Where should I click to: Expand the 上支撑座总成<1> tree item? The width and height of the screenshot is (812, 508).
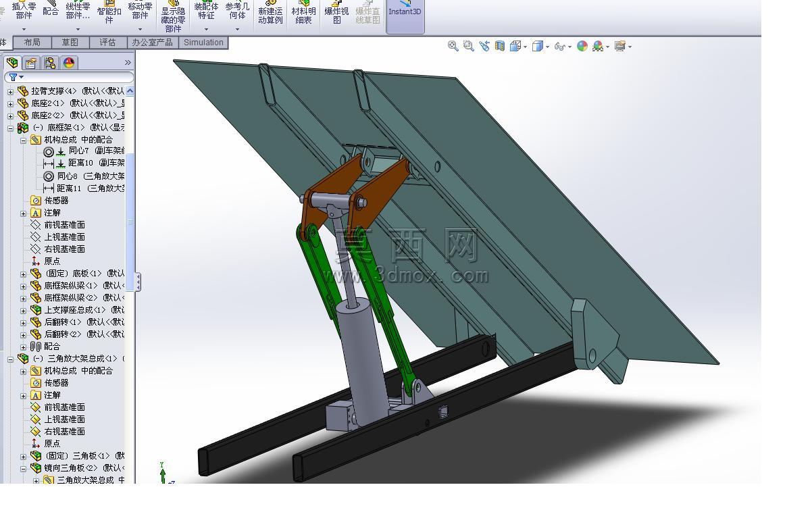pyautogui.click(x=24, y=310)
